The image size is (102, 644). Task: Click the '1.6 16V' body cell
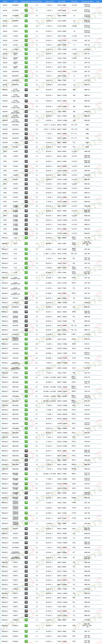click(74, 49)
